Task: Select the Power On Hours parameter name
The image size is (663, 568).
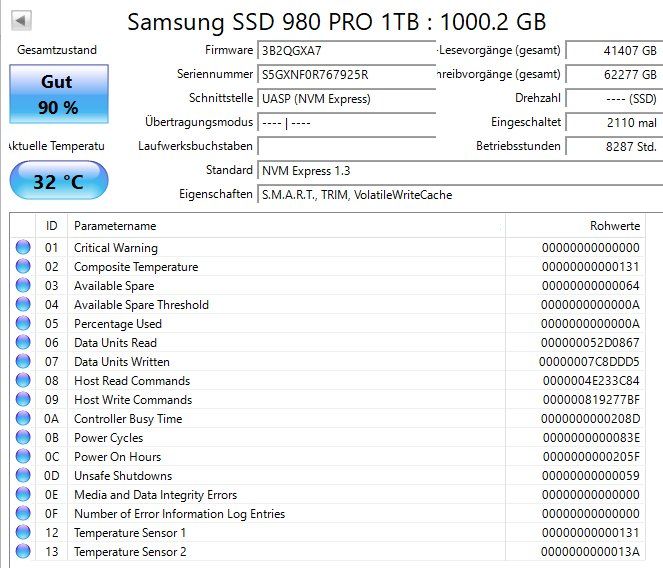Action: 118,457
